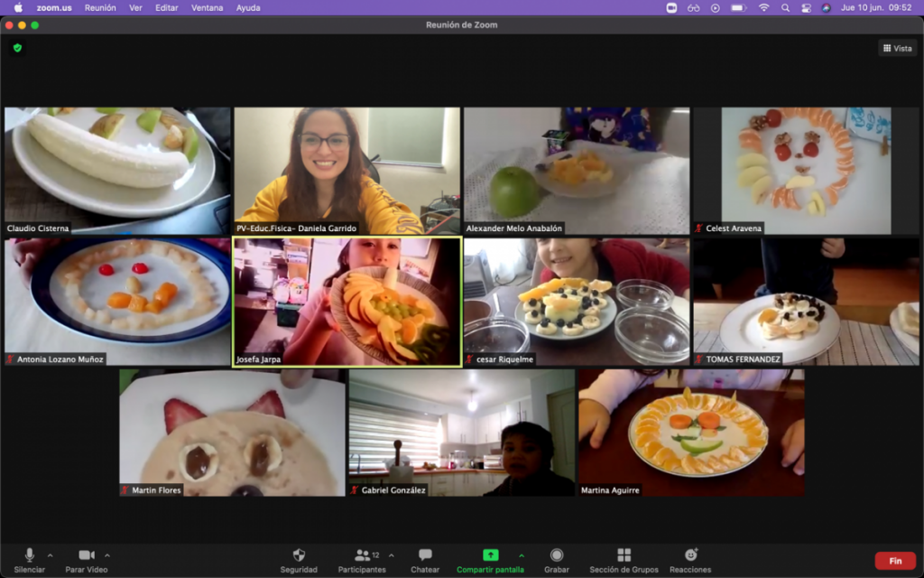
Task: Open the Reunión menu in menu bar
Action: pos(100,8)
